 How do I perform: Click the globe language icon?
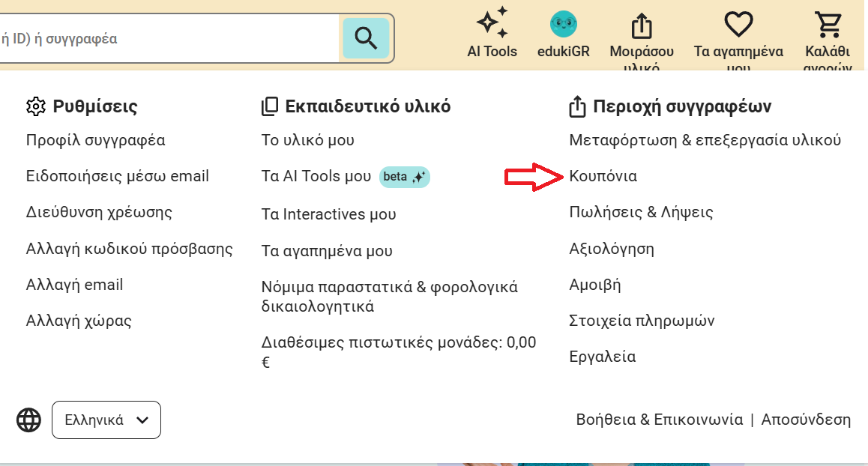(29, 420)
